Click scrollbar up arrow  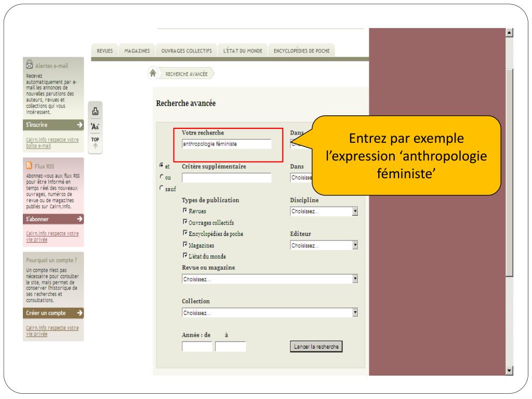pos(509,33)
